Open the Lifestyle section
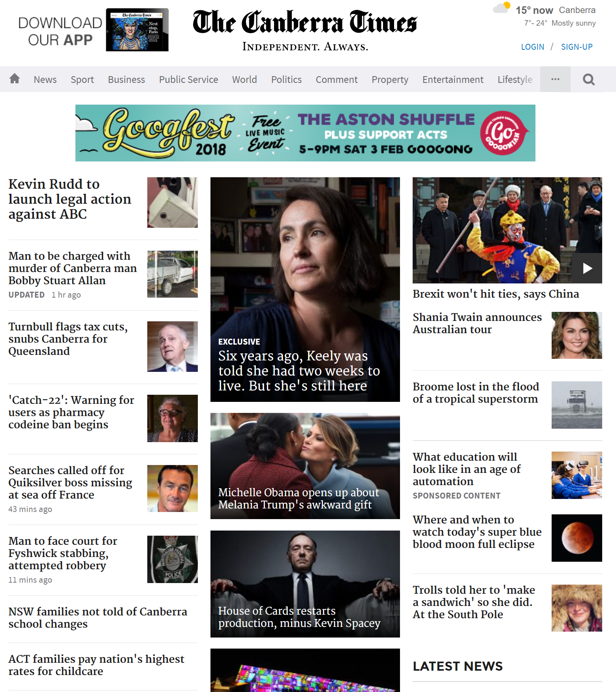Screen dimensions: 616x692 coord(515,79)
